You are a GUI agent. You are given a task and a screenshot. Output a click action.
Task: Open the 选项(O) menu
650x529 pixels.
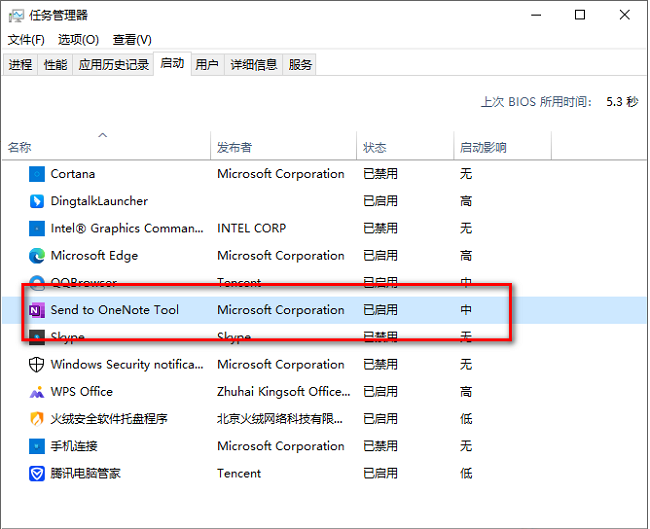tap(78, 40)
